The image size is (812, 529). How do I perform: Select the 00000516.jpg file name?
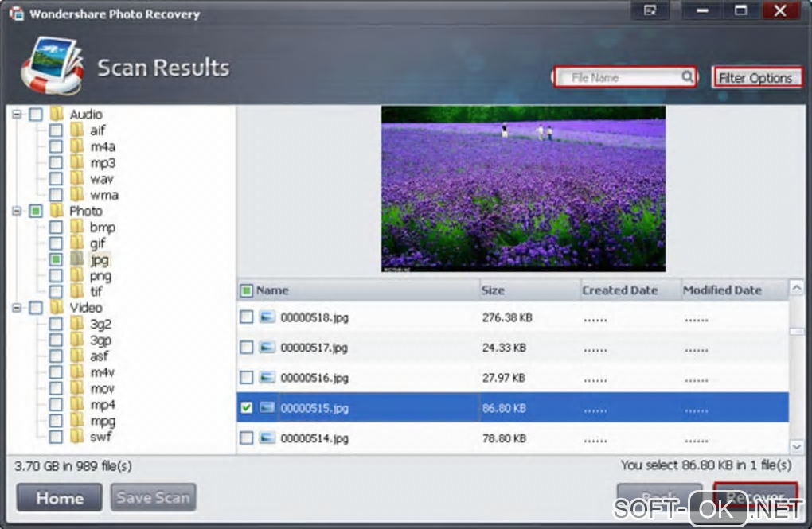[314, 378]
